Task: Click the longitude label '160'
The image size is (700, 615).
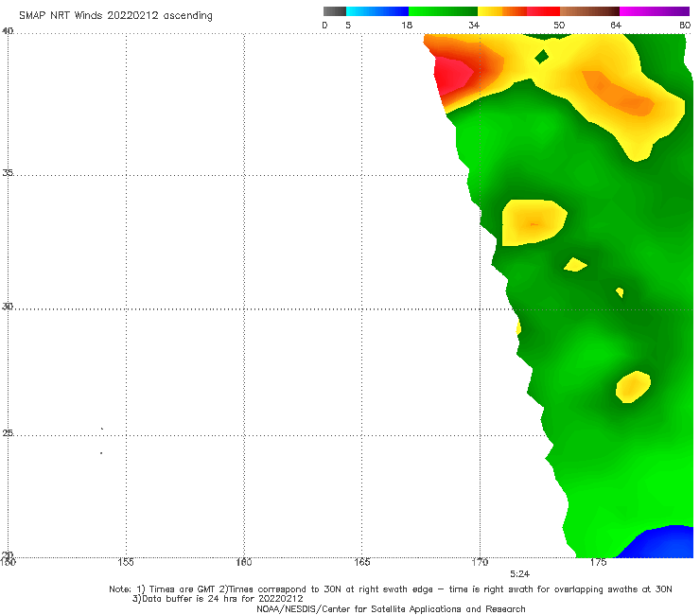Action: [244, 562]
